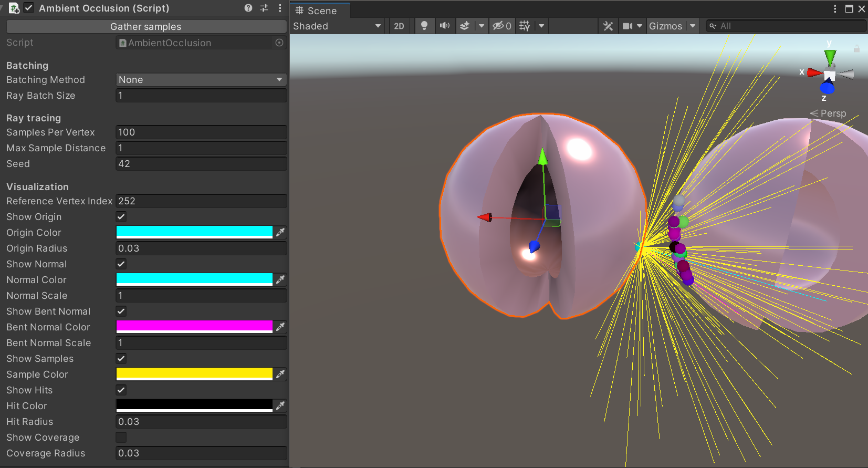Open Normal Color cyan swatch
Screen dimensions: 868x468
pos(194,279)
